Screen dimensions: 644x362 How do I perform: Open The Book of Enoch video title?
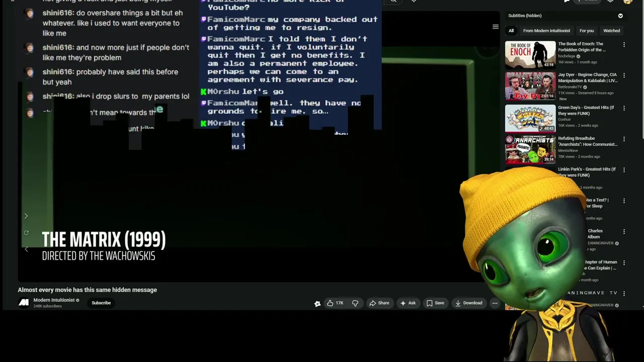[582, 47]
